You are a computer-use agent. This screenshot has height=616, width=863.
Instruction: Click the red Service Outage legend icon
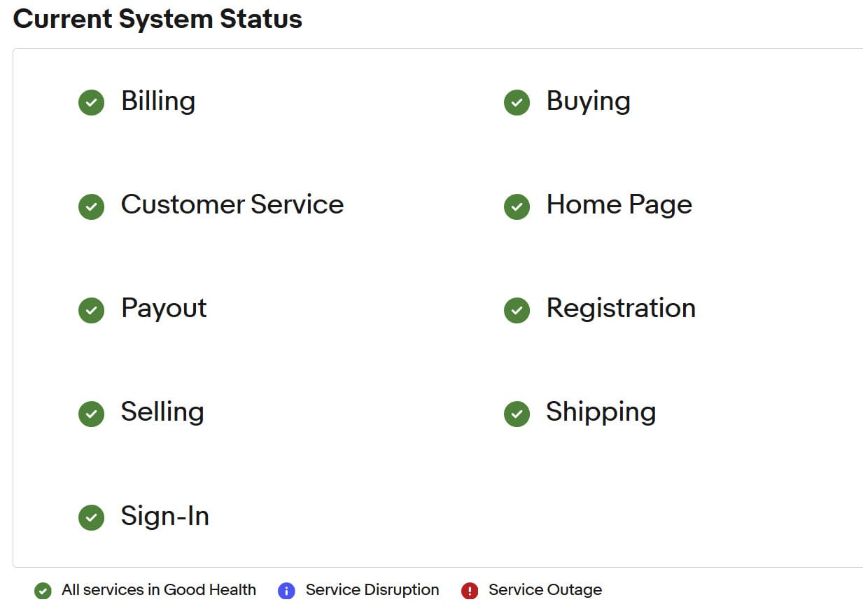pyautogui.click(x=469, y=591)
